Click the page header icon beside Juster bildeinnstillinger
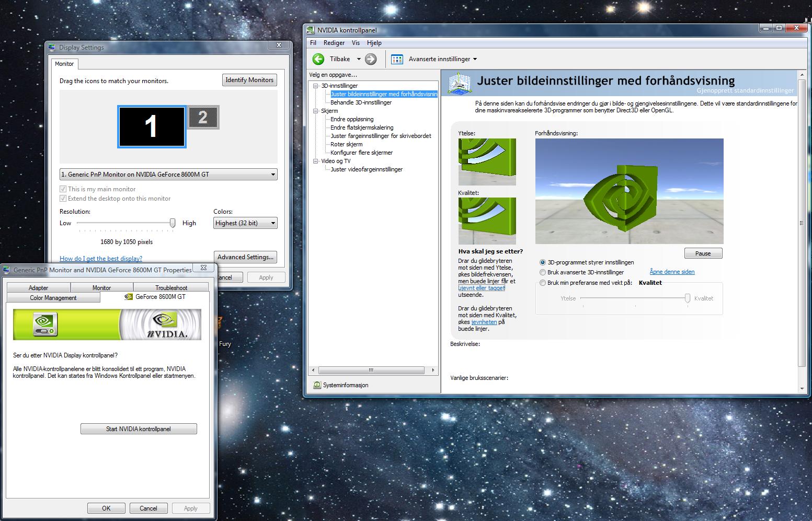This screenshot has height=521, width=812. 459,83
